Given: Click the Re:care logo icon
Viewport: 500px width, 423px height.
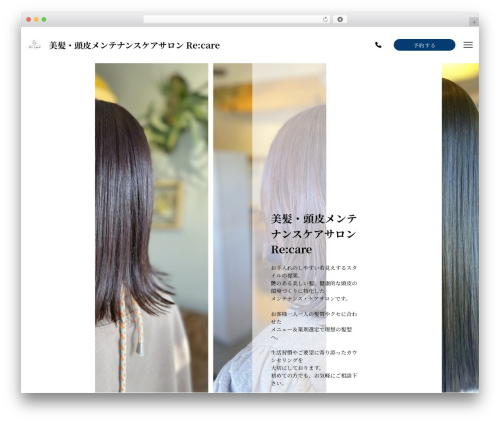Looking at the screenshot, I should (35, 45).
